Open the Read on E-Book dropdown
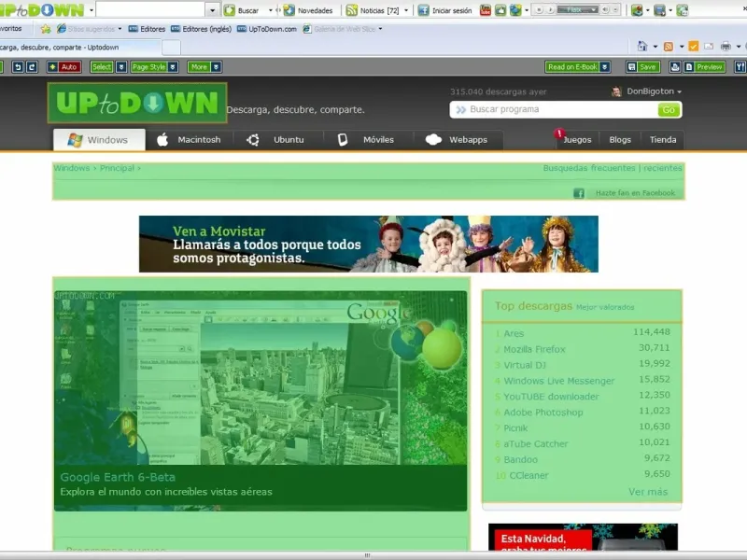Viewport: 747px width, 560px height. [x=578, y=67]
